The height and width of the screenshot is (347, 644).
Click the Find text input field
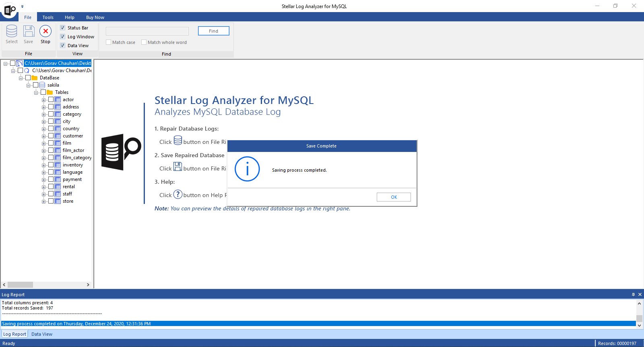coord(147,31)
